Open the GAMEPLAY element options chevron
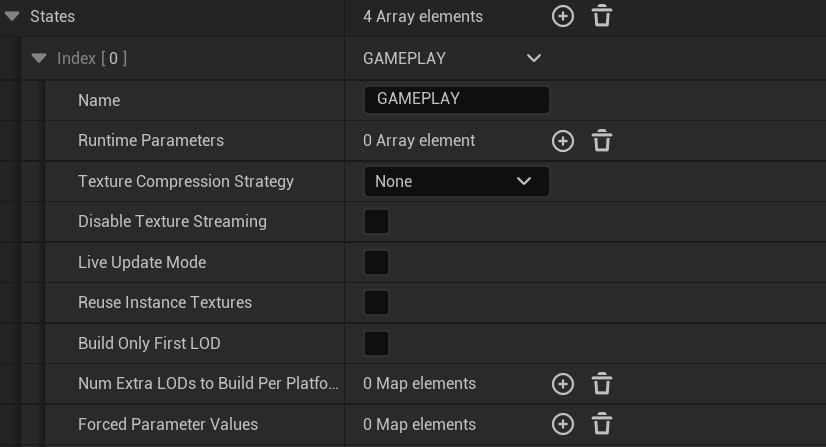The height and width of the screenshot is (447, 826). 534,58
